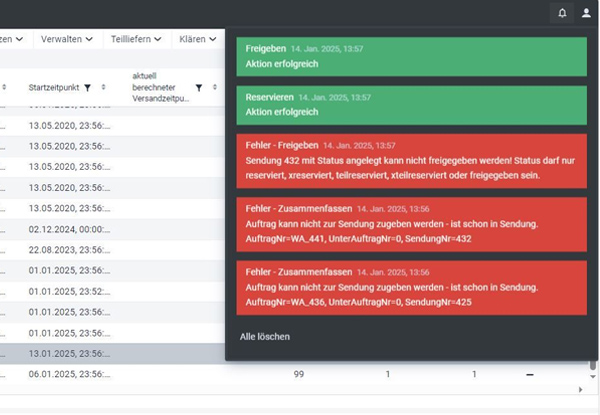The image size is (600, 415).
Task: Open the user profile icon
Action: tap(586, 13)
